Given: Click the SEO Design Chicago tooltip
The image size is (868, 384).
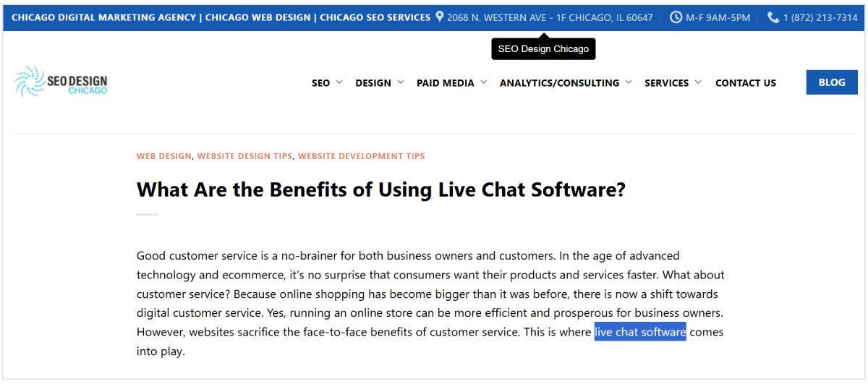Looking at the screenshot, I should (x=543, y=49).
